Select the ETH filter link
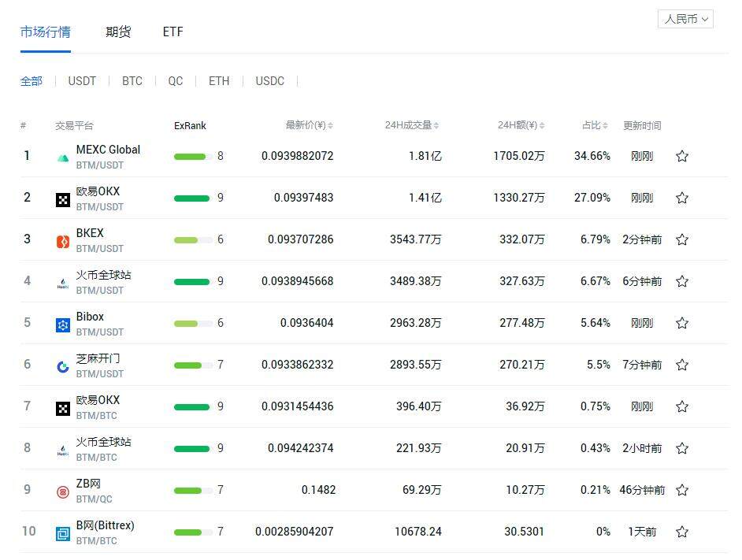Viewport: 742px width, 560px height. 218,81
